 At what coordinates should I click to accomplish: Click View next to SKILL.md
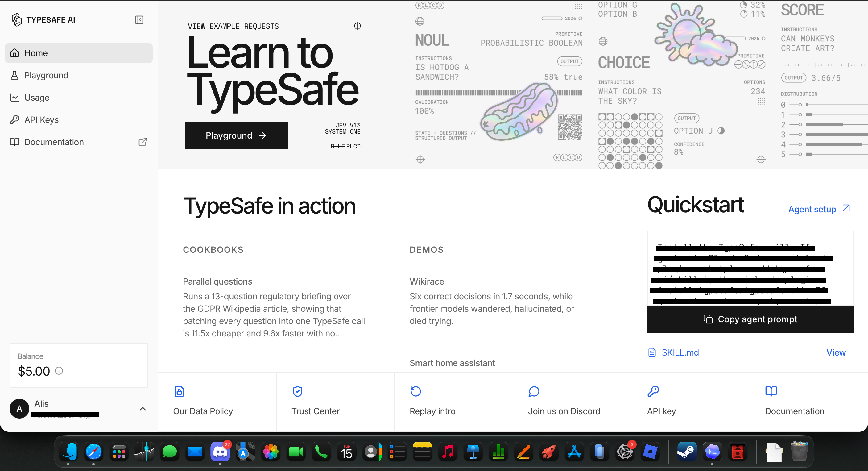tap(836, 352)
